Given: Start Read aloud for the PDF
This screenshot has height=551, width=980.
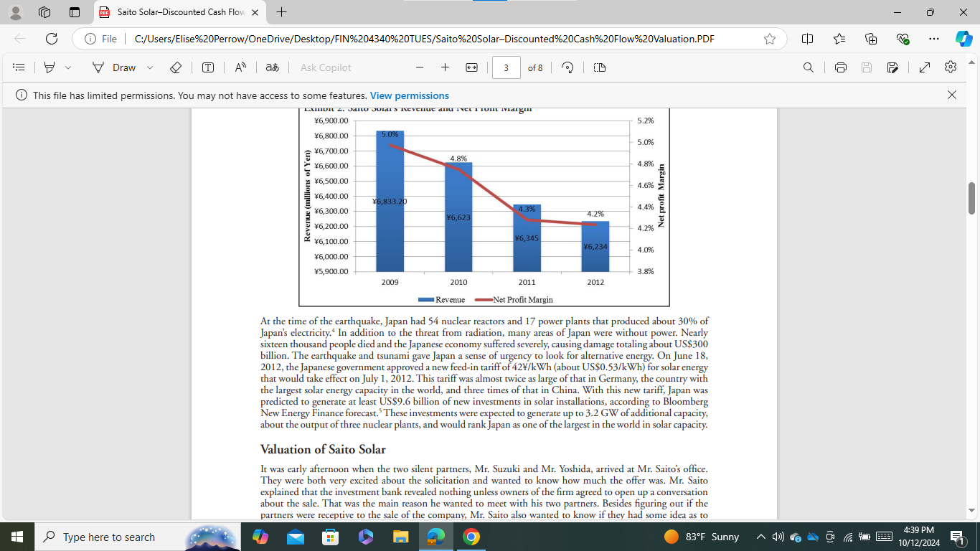Looking at the screenshot, I should (x=239, y=67).
